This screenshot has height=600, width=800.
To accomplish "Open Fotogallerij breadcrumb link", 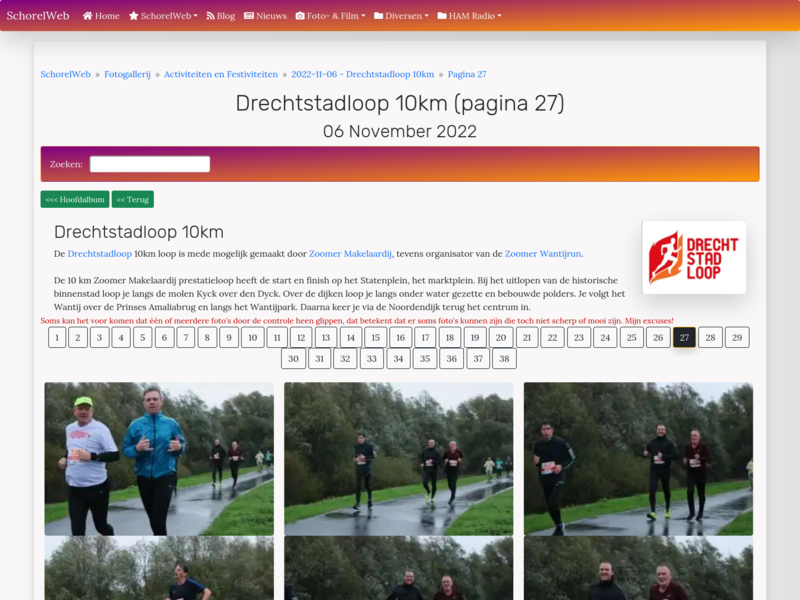I will pyautogui.click(x=128, y=74).
